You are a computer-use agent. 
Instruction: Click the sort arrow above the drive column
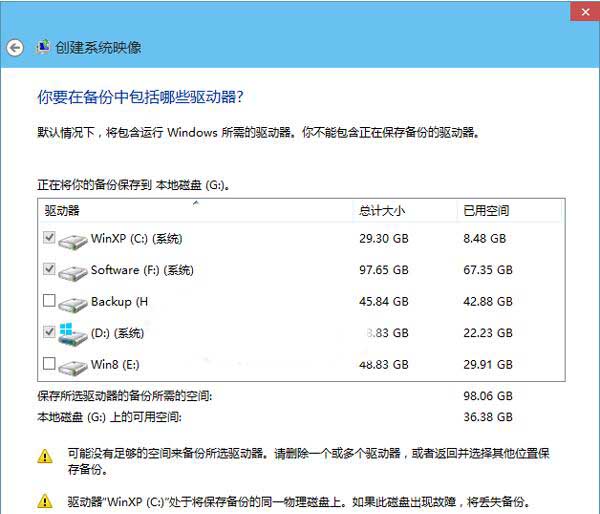(x=196, y=203)
